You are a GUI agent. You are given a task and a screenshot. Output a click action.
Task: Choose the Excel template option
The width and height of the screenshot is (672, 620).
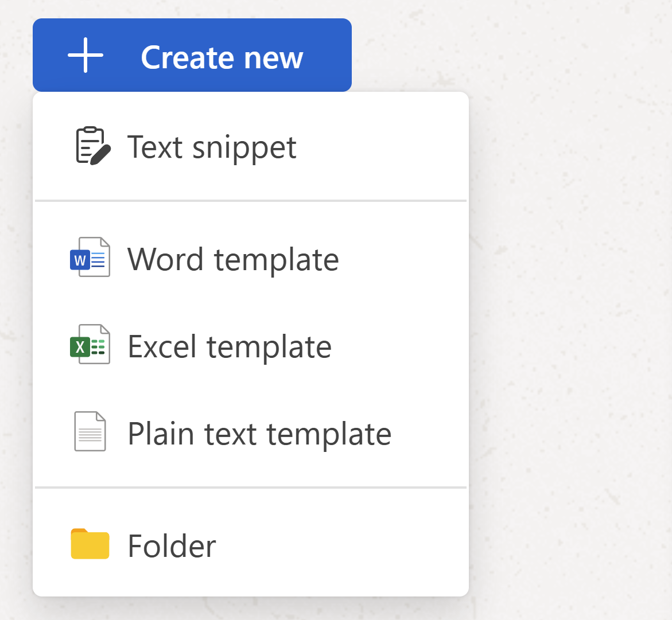pos(251,346)
